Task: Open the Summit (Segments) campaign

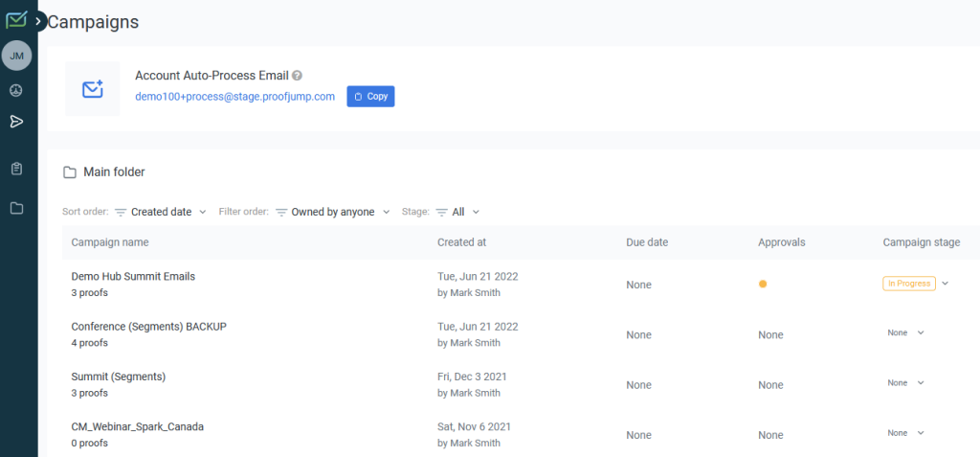Action: point(118,377)
